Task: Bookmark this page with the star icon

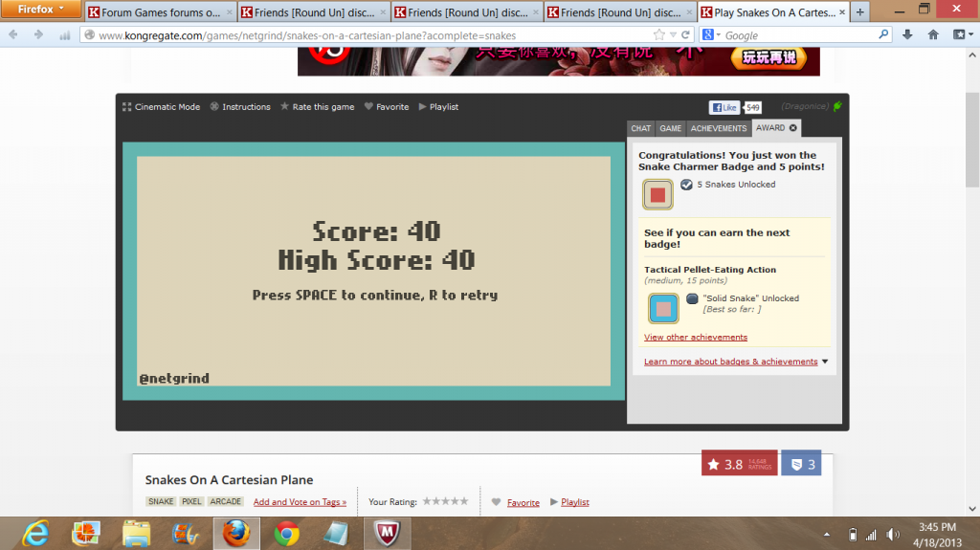Action: [x=658, y=35]
